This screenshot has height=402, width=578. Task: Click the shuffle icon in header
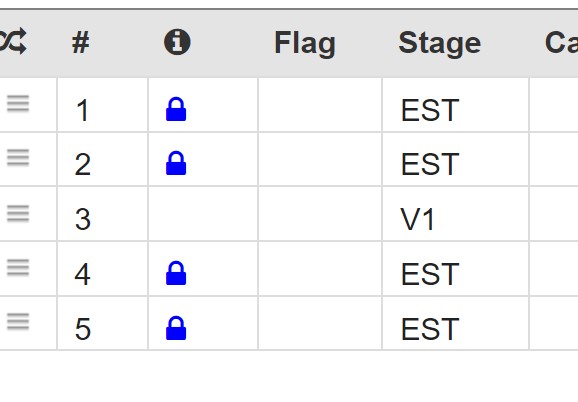click(x=13, y=41)
